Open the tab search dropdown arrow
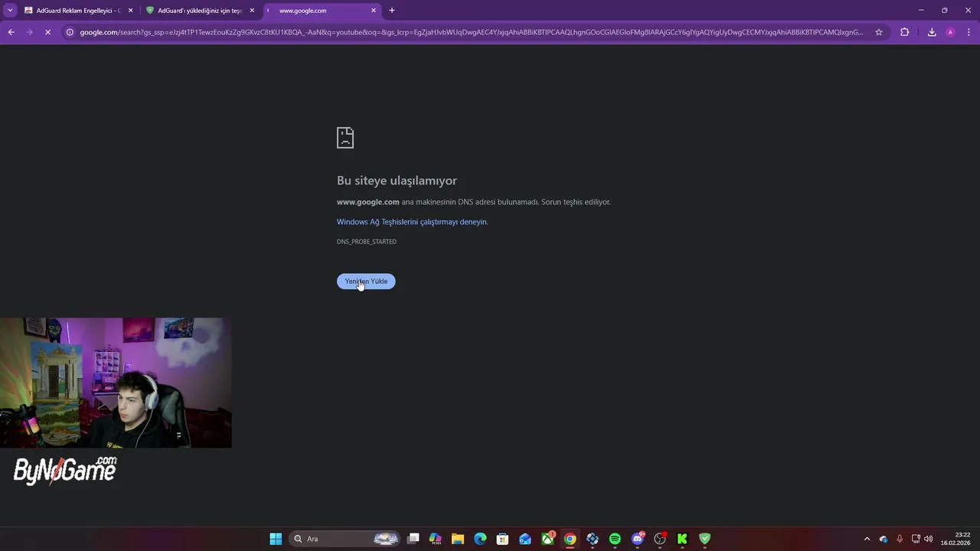980x551 pixels. [x=10, y=11]
